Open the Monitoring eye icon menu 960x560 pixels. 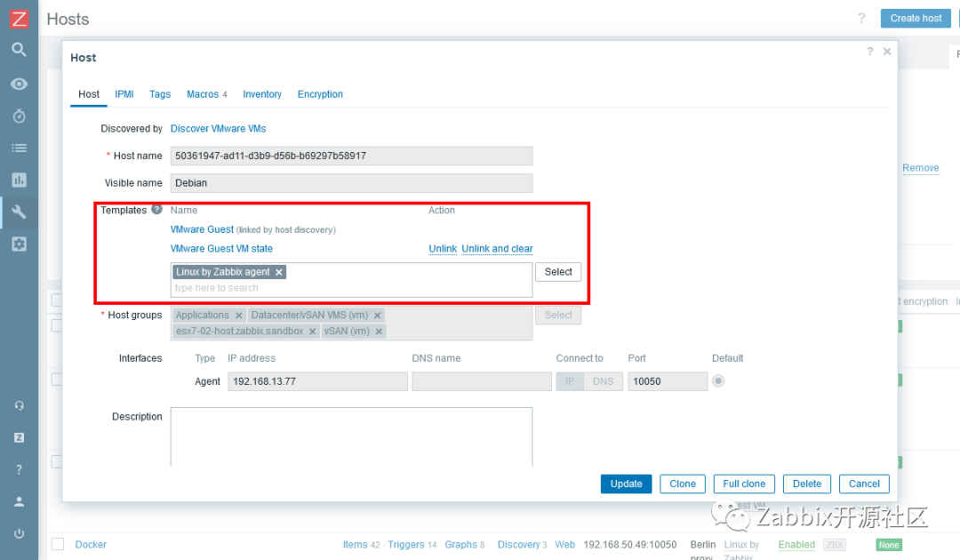[19, 84]
